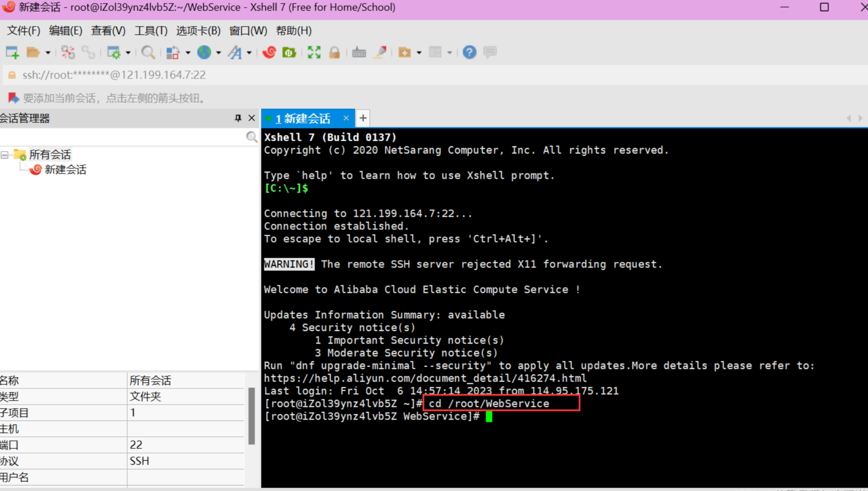Open a new terminal tab with the plus button
This screenshot has width=868, height=491.
(363, 118)
